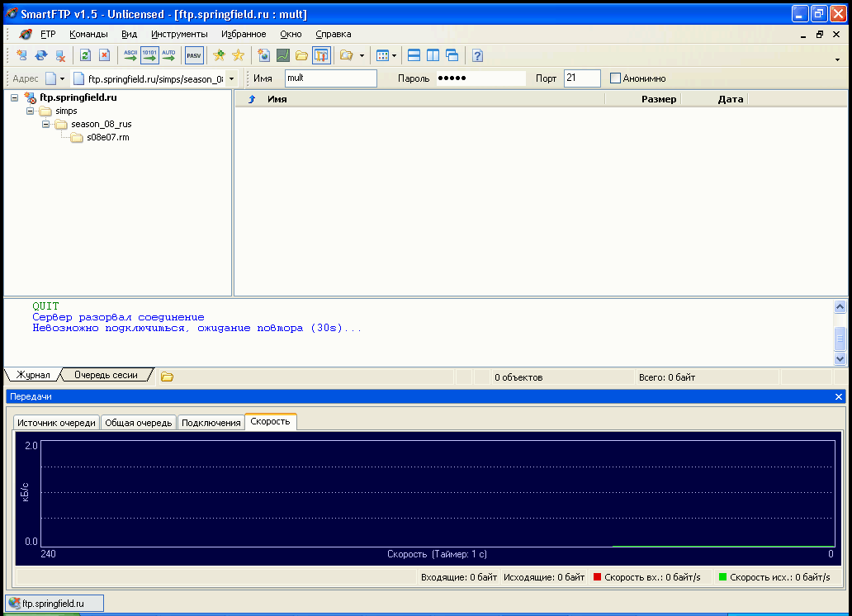The width and height of the screenshot is (852, 616).
Task: Select the simps folder
Action: pyautogui.click(x=66, y=111)
